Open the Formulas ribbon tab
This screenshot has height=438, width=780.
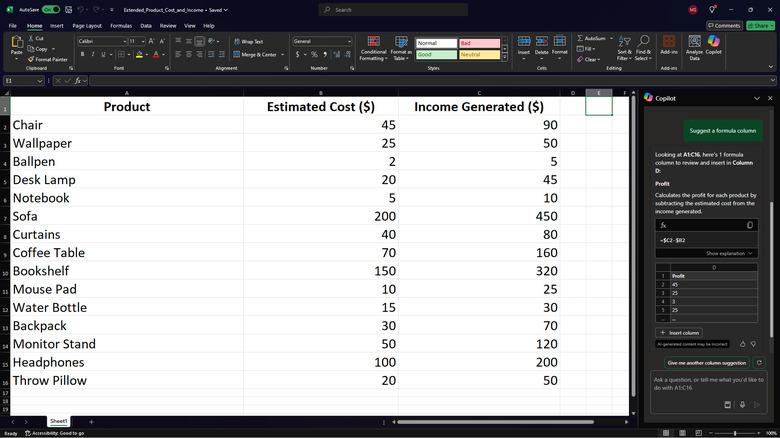121,25
